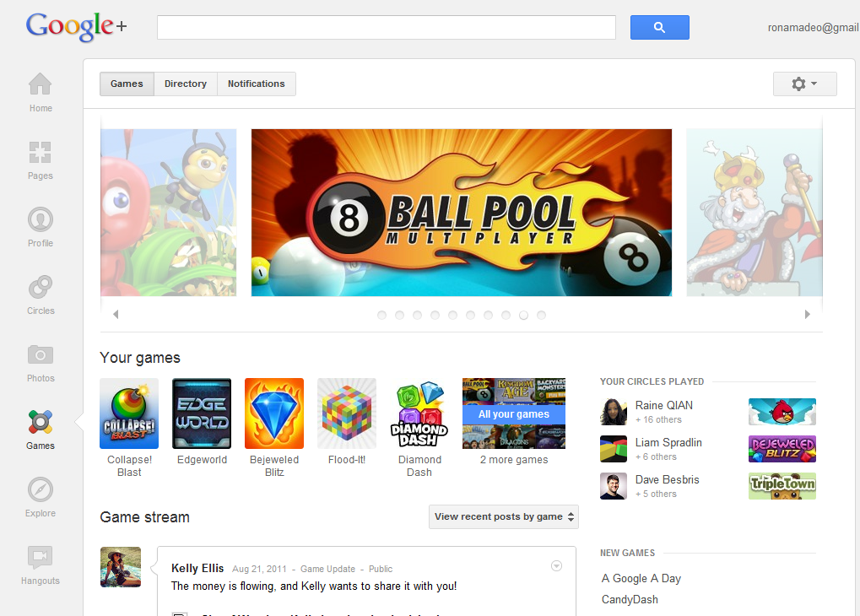Open Hangouts from the sidebar
This screenshot has height=616, width=860.
click(x=40, y=556)
